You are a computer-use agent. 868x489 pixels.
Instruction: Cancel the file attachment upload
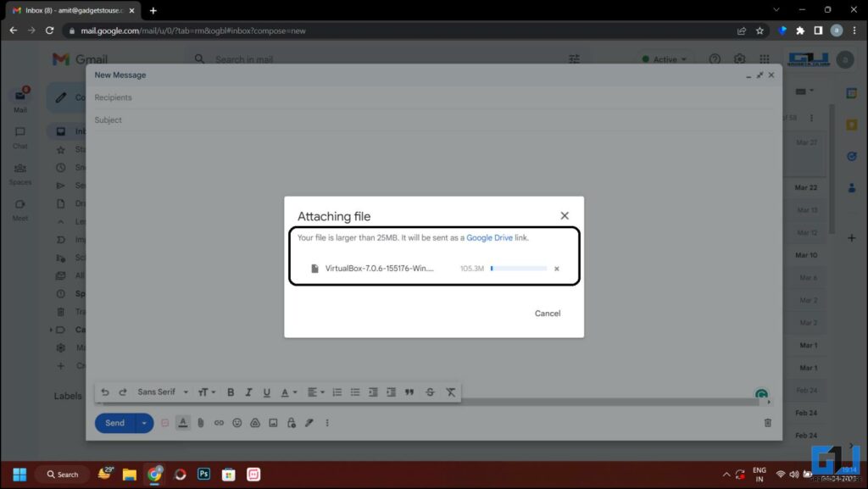click(x=548, y=313)
